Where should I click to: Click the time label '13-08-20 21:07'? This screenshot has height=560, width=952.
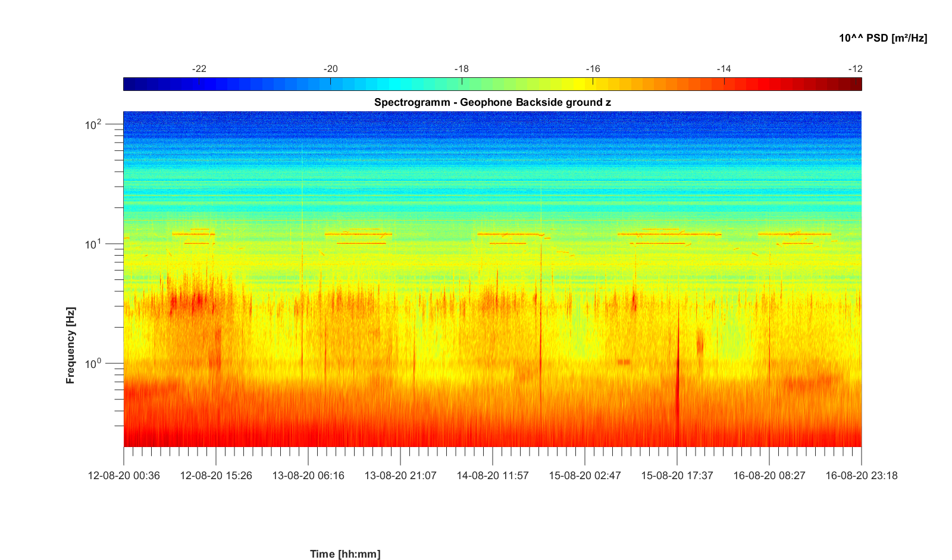pos(400,476)
